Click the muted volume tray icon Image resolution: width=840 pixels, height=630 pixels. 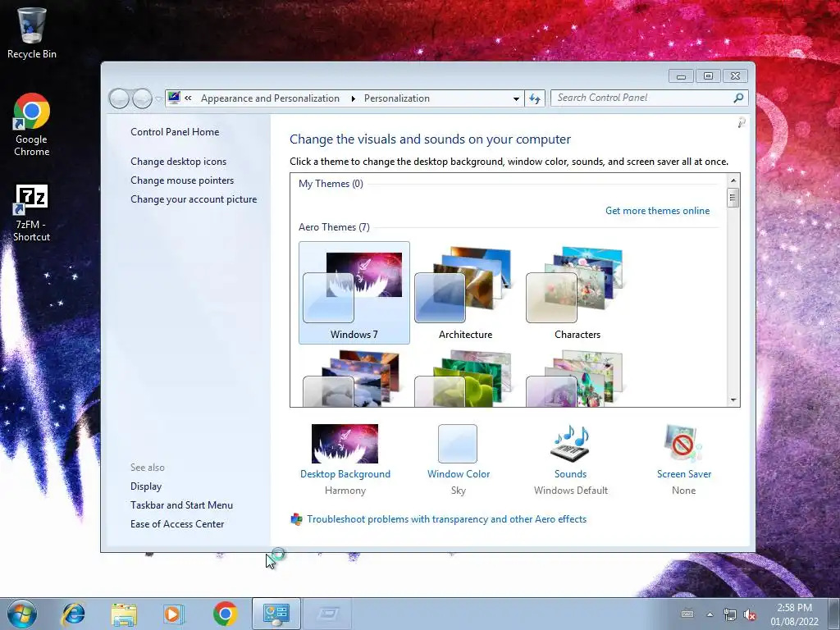751,614
